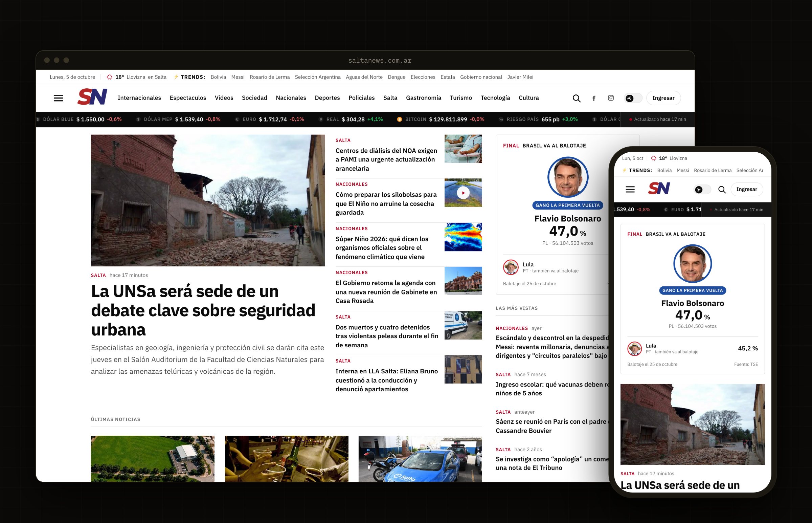812x523 pixels.
Task: Open Espectaculos section
Action: (188, 98)
